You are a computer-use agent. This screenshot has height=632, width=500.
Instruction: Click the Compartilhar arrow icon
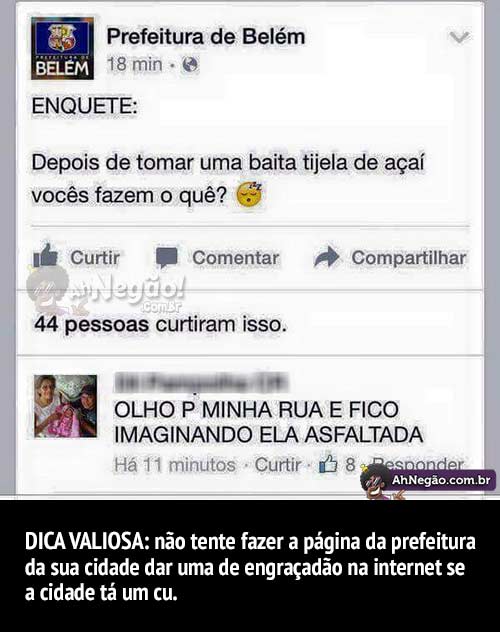[326, 257]
